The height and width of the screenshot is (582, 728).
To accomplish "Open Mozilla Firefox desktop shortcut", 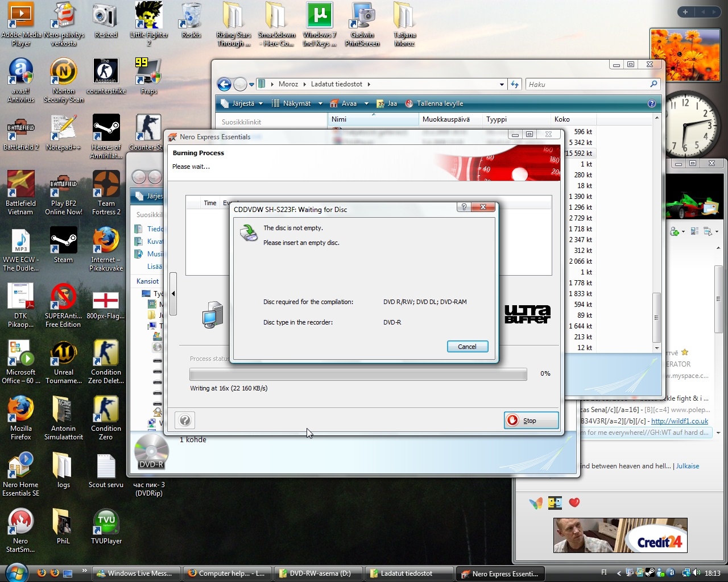I will click(21, 418).
